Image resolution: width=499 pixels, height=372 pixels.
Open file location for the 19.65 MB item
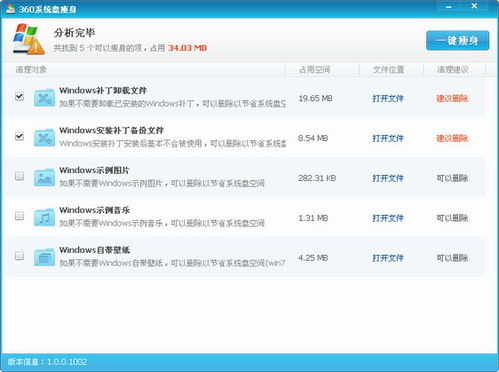388,98
